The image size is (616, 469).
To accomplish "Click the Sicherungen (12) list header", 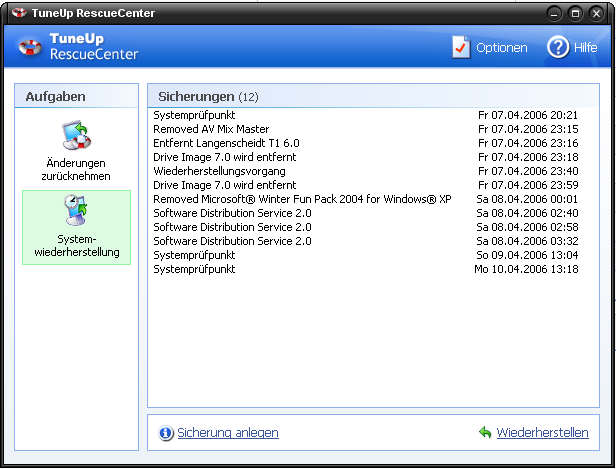I will [x=373, y=96].
